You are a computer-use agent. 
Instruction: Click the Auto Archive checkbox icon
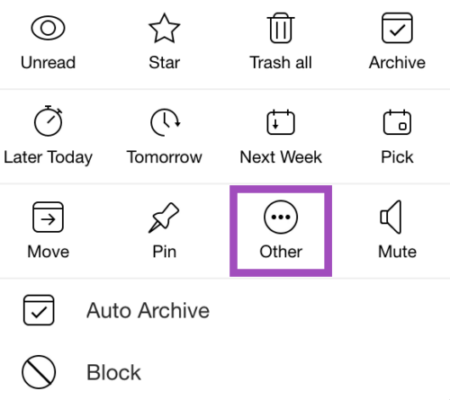(39, 310)
